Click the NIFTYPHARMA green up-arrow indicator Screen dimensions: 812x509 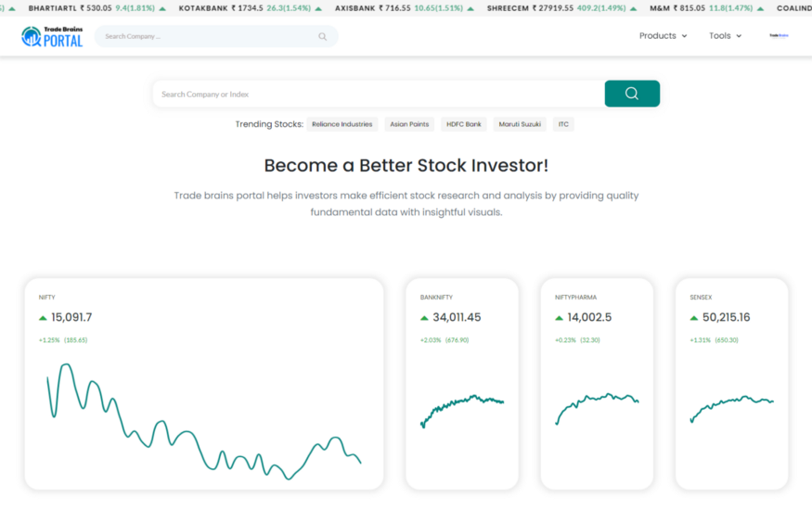[x=559, y=318]
